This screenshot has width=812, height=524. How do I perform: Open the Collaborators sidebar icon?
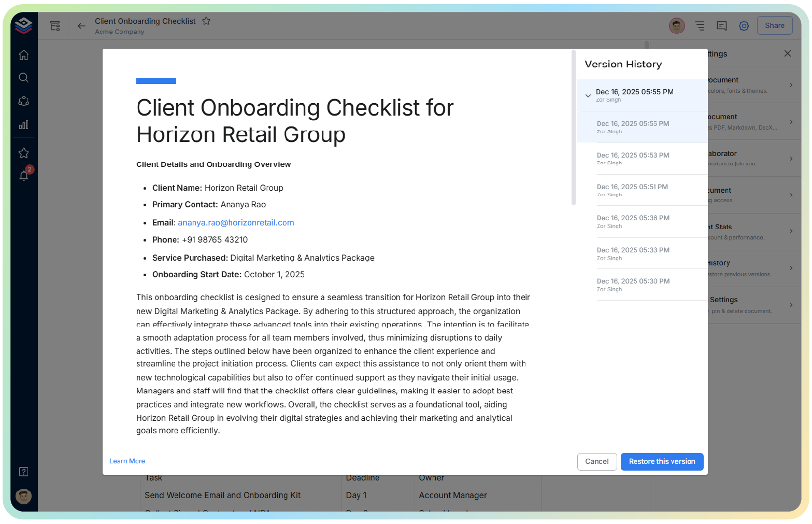[23, 101]
